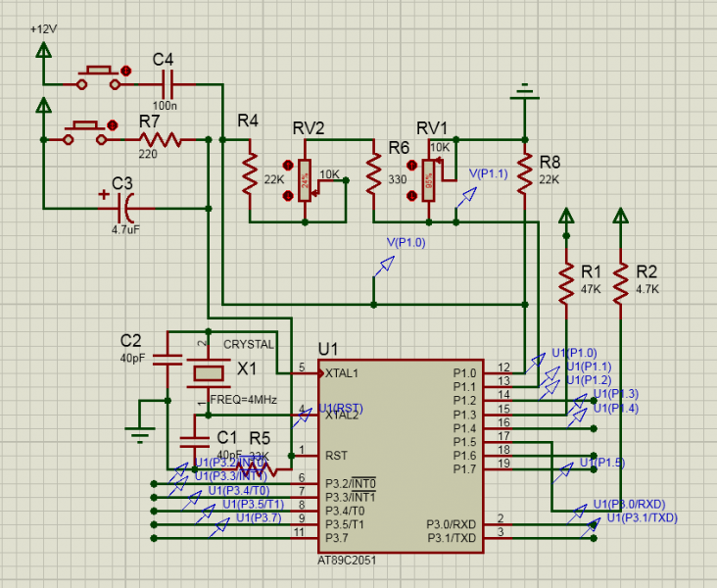Select the R7 resistor symbol

[160, 139]
